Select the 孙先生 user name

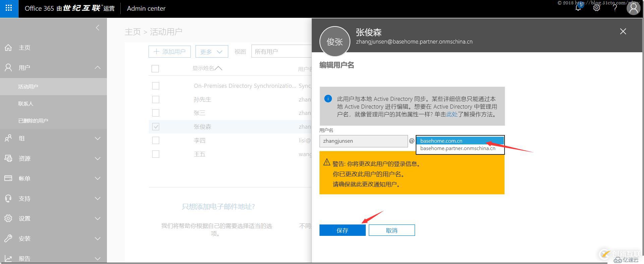click(202, 100)
